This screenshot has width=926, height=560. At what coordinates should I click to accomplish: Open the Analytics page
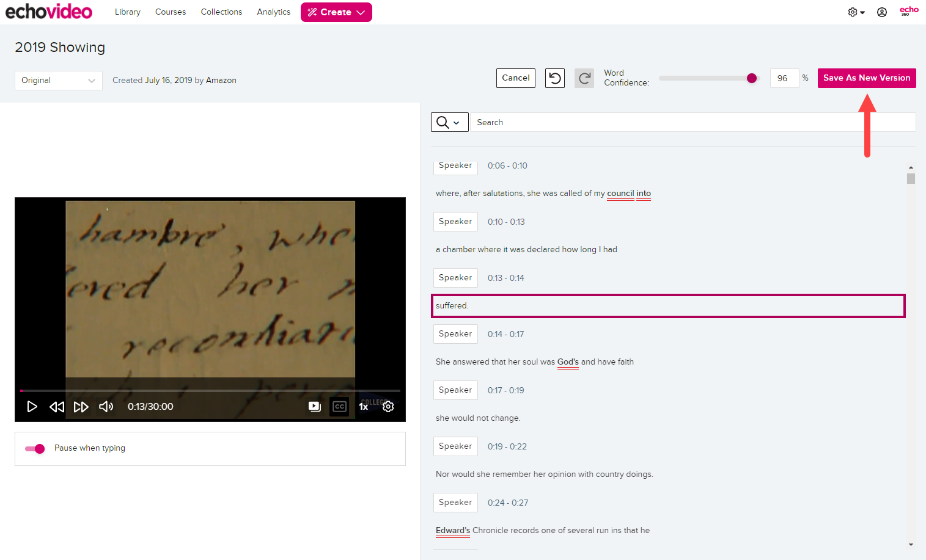click(x=273, y=12)
